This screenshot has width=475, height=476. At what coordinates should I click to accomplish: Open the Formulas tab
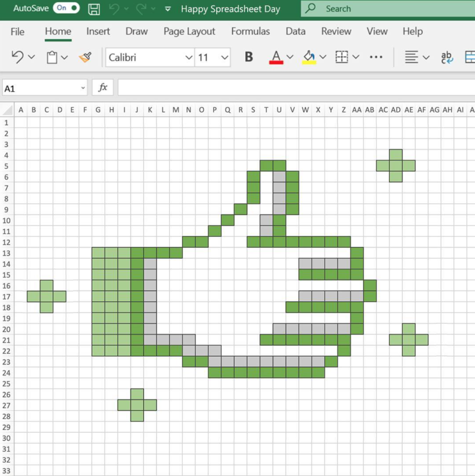point(250,31)
